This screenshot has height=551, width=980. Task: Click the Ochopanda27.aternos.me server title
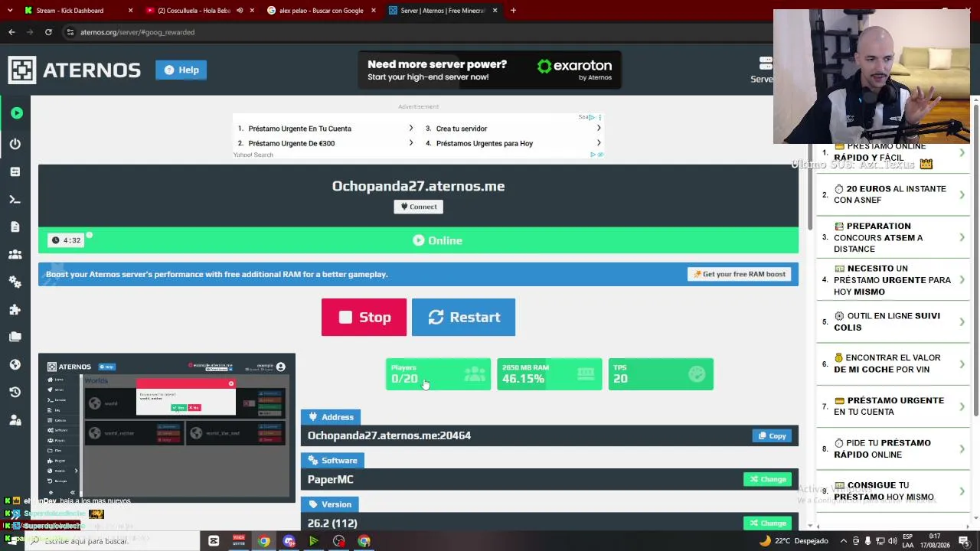[x=418, y=186]
